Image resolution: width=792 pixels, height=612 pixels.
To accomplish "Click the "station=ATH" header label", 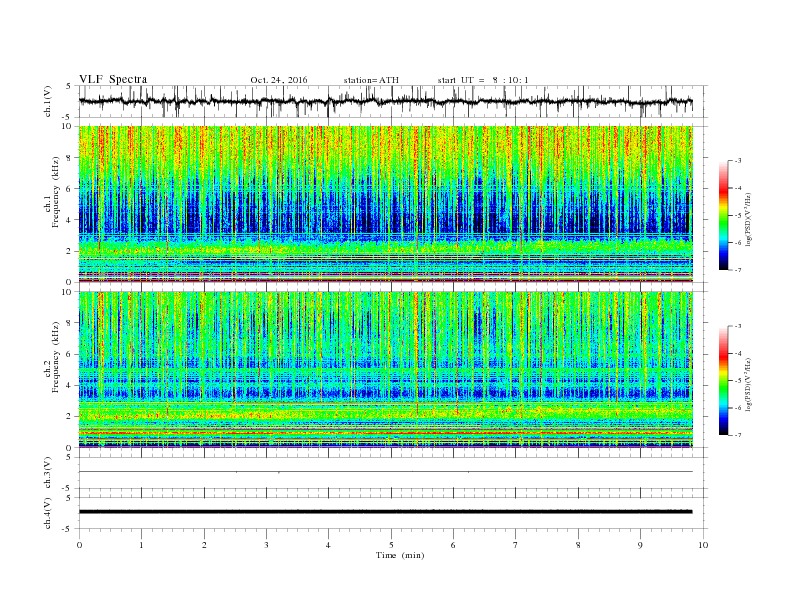I will tap(371, 80).
